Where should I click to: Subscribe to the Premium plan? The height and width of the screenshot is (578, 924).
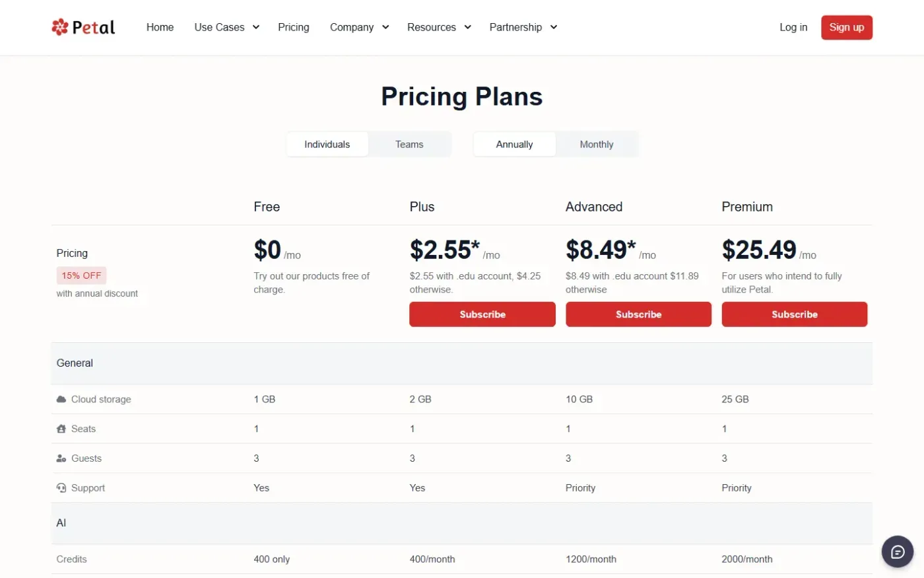click(795, 314)
